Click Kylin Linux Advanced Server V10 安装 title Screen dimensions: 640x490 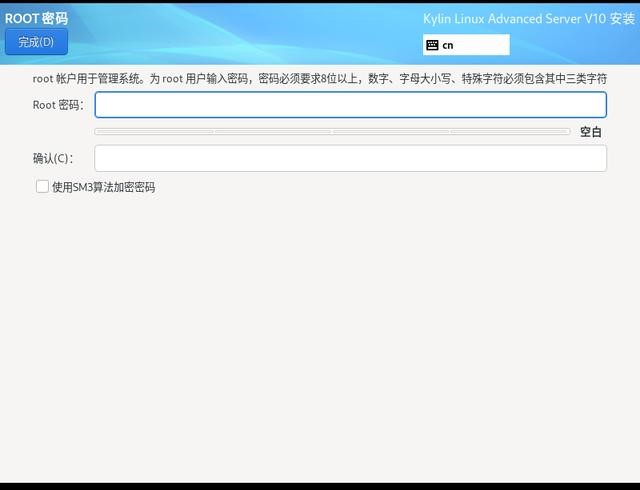[x=529, y=19]
